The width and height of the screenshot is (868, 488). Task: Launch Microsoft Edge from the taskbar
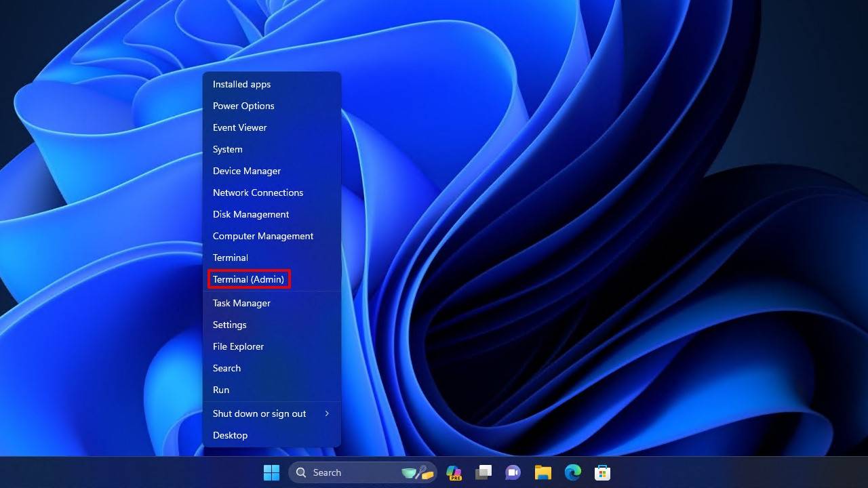[x=572, y=472]
